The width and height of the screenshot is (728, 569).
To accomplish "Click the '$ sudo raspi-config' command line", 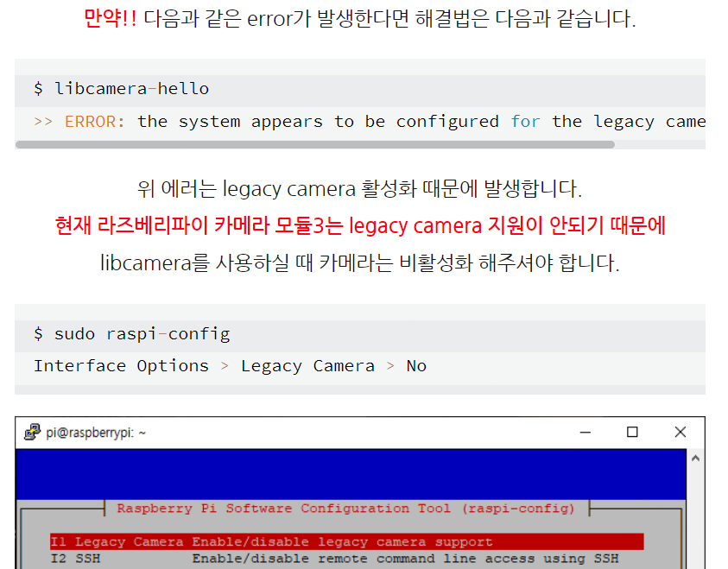I will pyautogui.click(x=132, y=333).
